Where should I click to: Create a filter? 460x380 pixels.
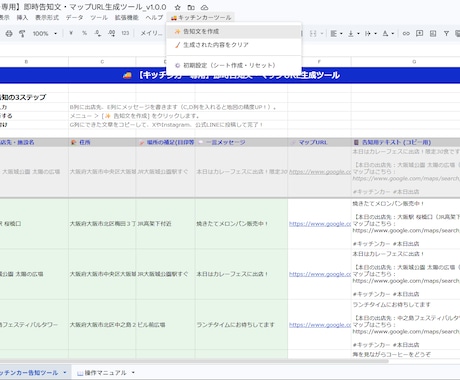tap(446, 33)
